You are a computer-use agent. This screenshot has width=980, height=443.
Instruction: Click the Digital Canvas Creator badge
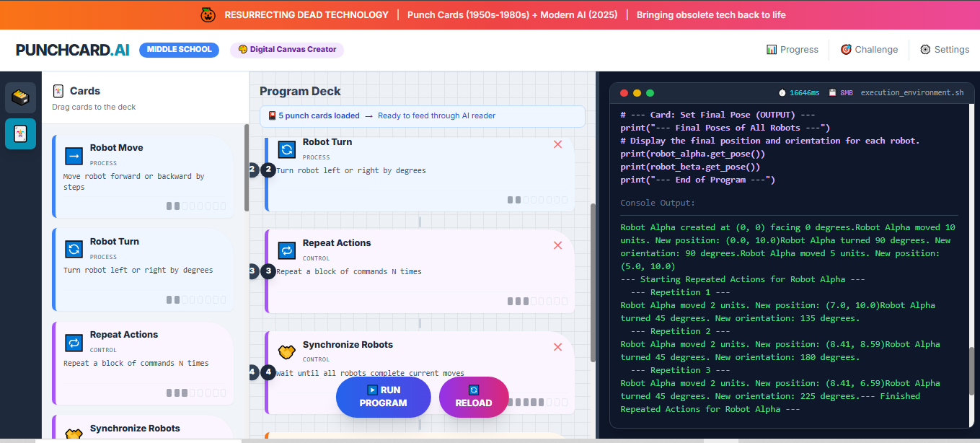click(287, 50)
